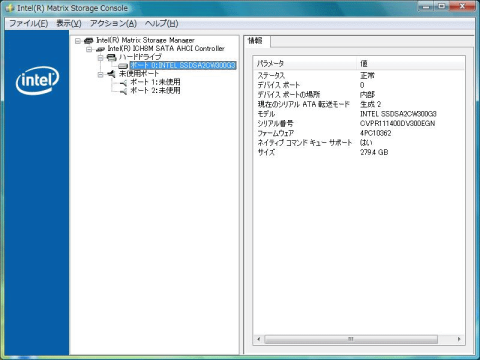Click the デバイス ポート parameter row
The height and width of the screenshot is (360, 480).
click(359, 85)
